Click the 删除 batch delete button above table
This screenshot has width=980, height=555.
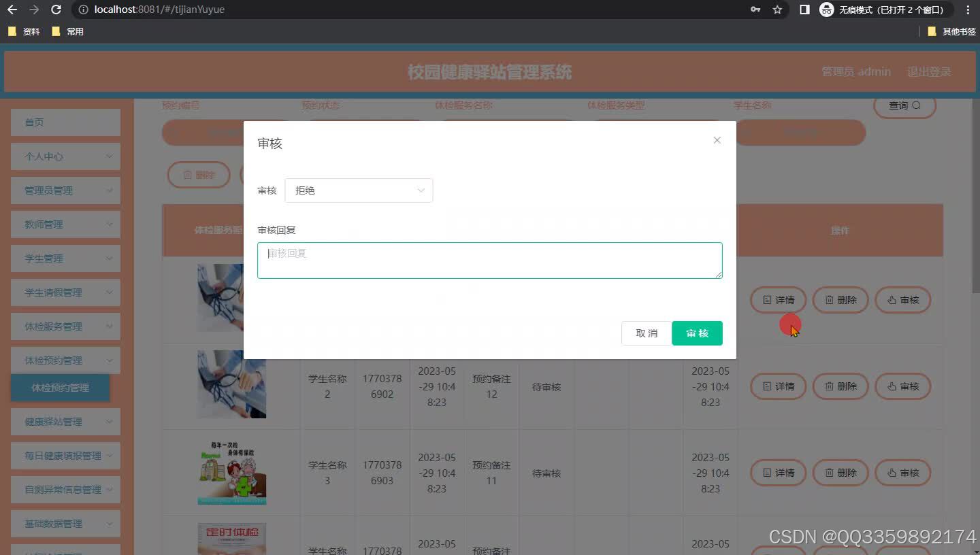(198, 175)
